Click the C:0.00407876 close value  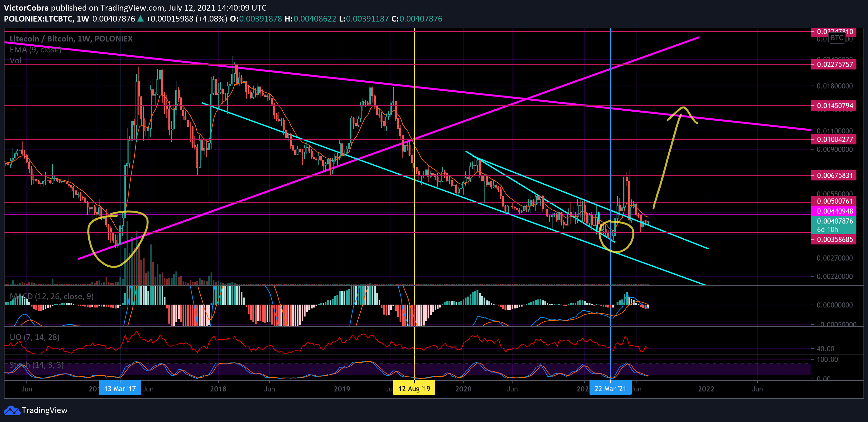417,19
